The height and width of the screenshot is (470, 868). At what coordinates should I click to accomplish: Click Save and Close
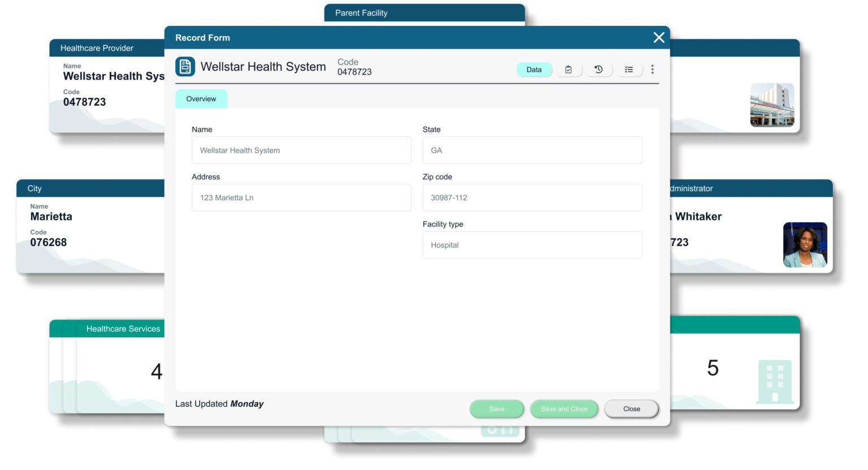point(564,408)
